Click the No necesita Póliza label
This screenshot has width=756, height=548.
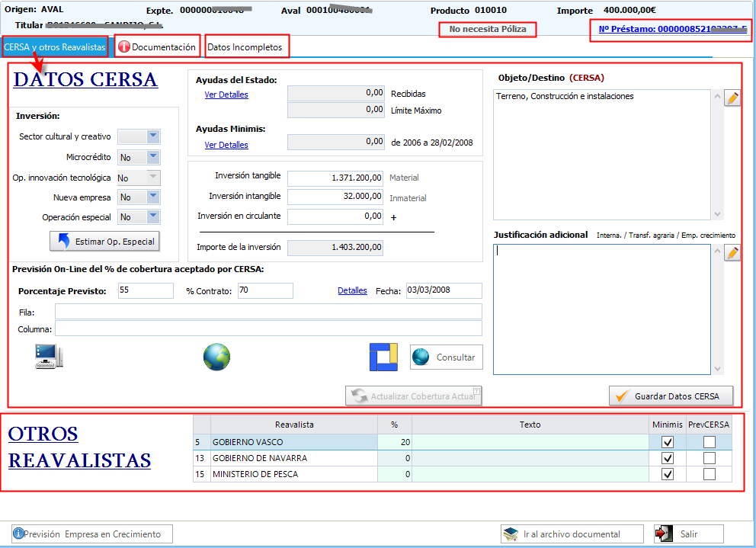click(488, 29)
